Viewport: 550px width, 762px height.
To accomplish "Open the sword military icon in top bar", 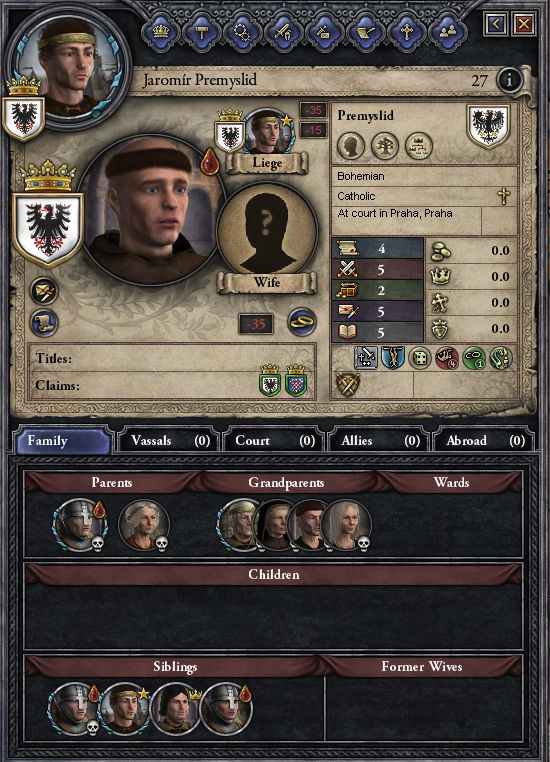I will point(283,33).
